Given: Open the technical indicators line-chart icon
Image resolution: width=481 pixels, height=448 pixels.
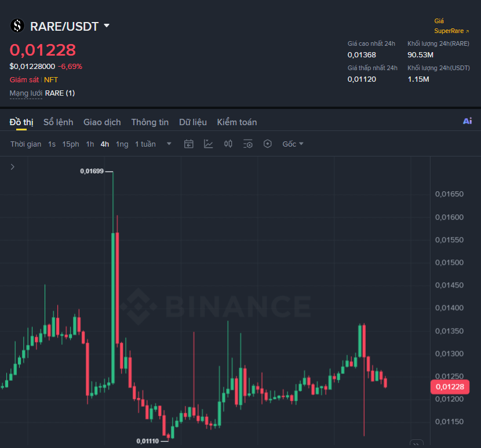Looking at the screenshot, I should 208,144.
